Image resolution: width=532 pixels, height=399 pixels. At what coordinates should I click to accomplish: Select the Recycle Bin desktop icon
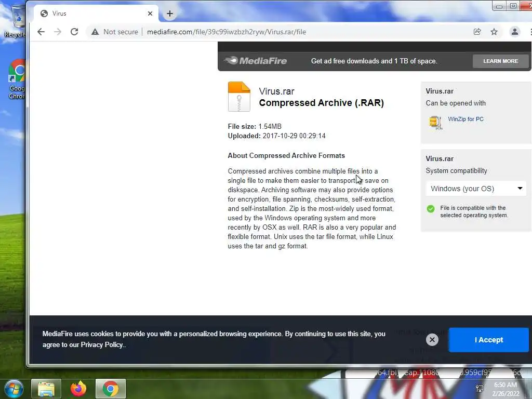(15, 21)
